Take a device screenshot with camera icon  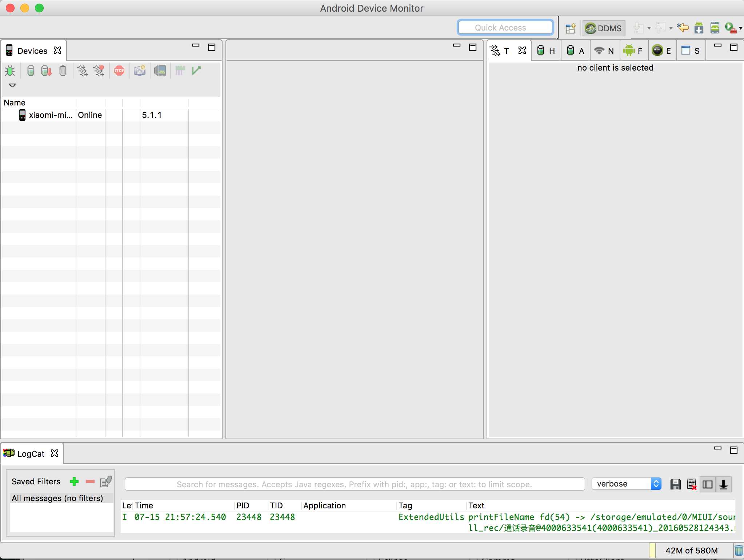pos(140,71)
